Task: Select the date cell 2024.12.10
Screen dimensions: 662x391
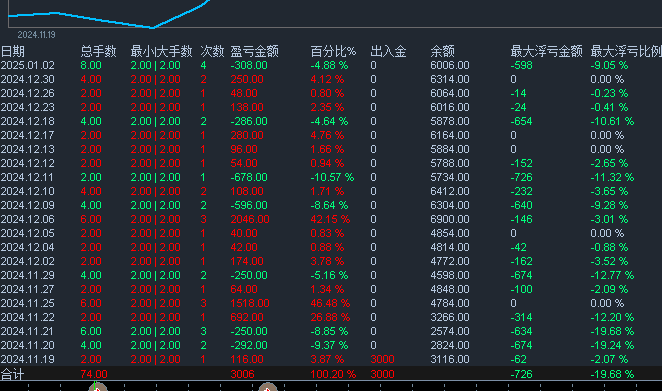Action: click(x=28, y=191)
